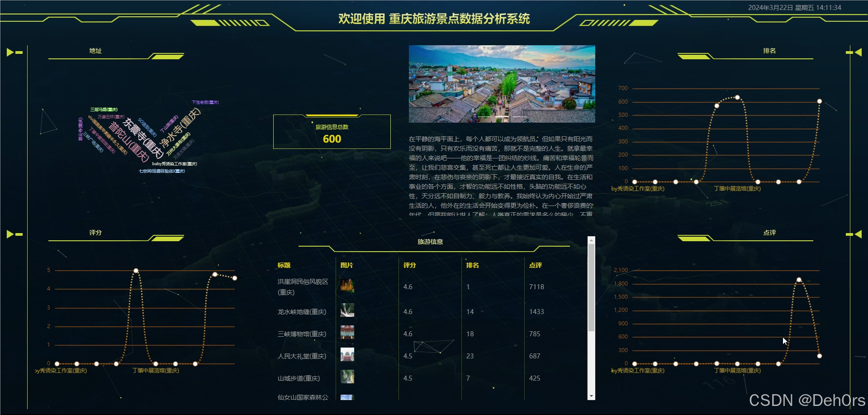Click baby秀烫染工作室(重庆) in word cloud
Viewport: 868px width, 415px height.
tap(175, 164)
